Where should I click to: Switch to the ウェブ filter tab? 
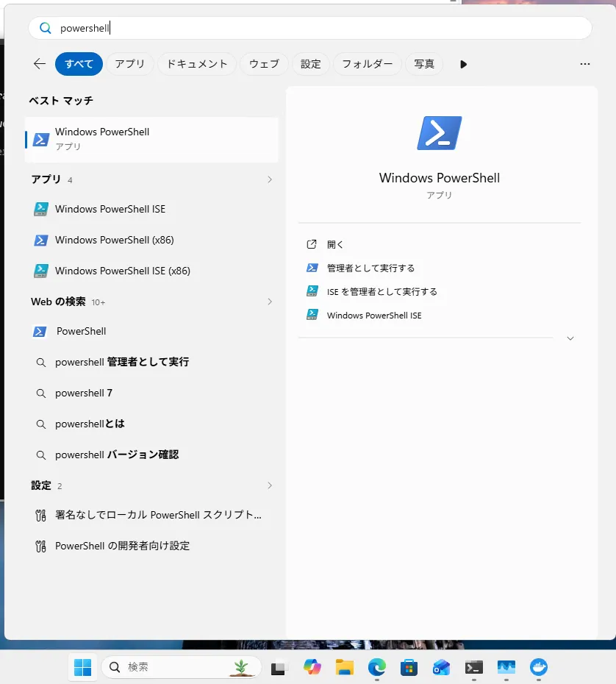coord(264,64)
